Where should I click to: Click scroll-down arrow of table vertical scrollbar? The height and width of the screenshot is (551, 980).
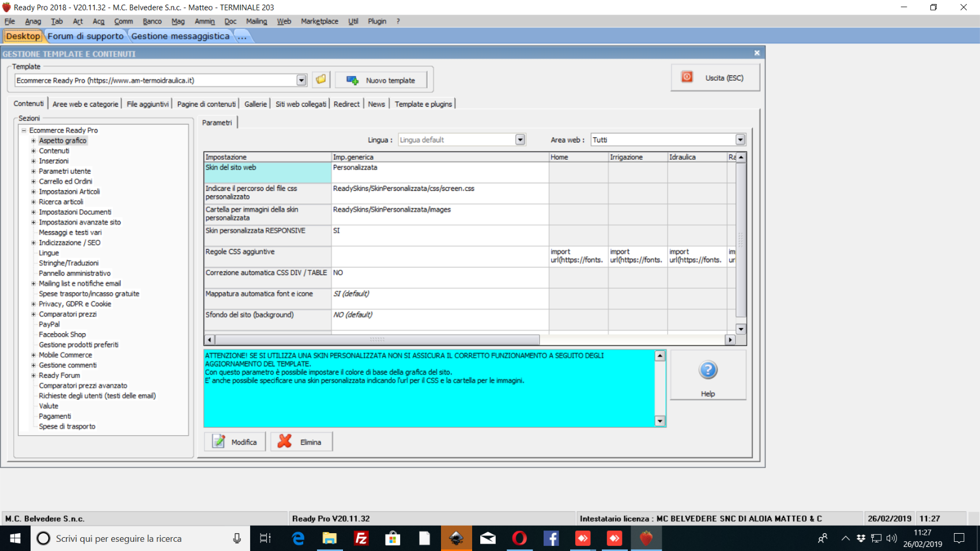click(741, 329)
